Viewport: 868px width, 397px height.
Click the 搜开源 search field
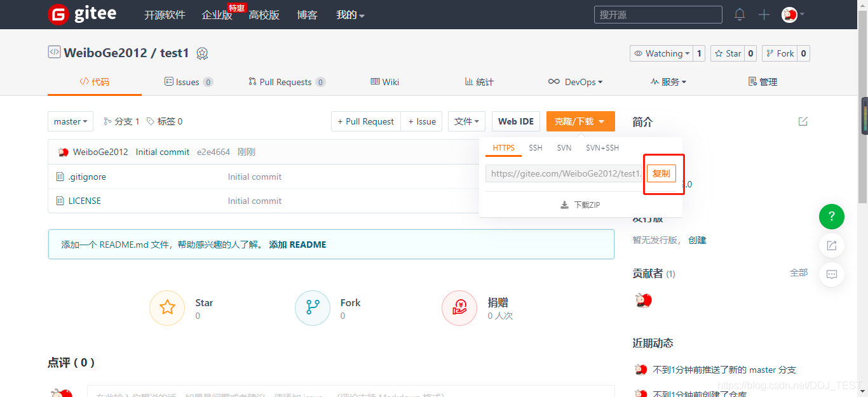tap(658, 15)
